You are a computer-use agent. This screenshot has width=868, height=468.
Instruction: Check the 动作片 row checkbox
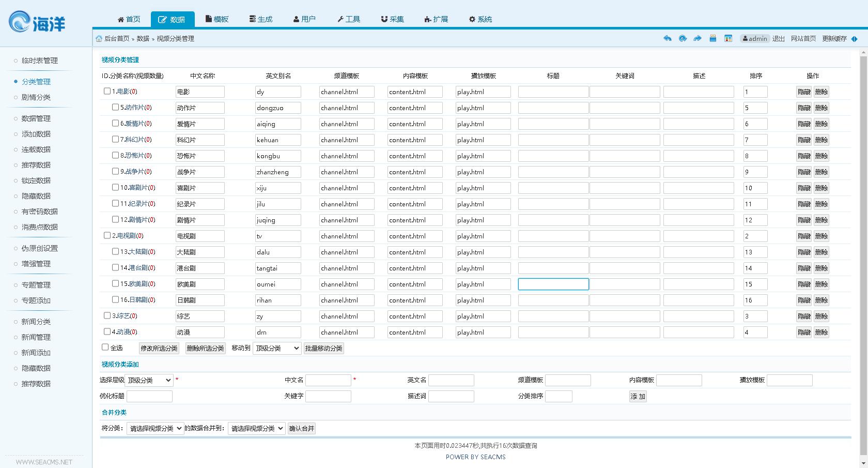[x=115, y=108]
